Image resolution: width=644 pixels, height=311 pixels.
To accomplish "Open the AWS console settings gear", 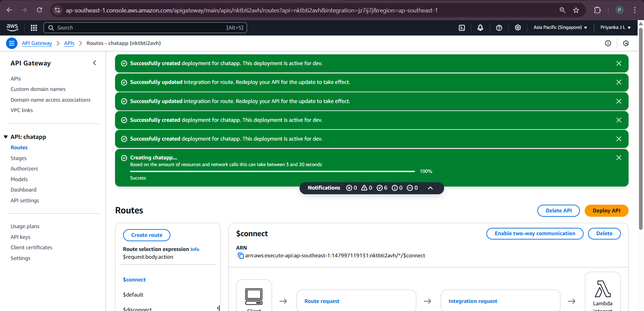I will pos(518,28).
